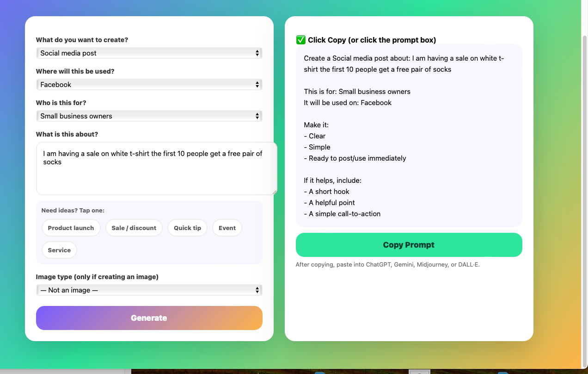588x374 pixels.
Task: Click the text area resize handle corner
Action: coord(275,192)
